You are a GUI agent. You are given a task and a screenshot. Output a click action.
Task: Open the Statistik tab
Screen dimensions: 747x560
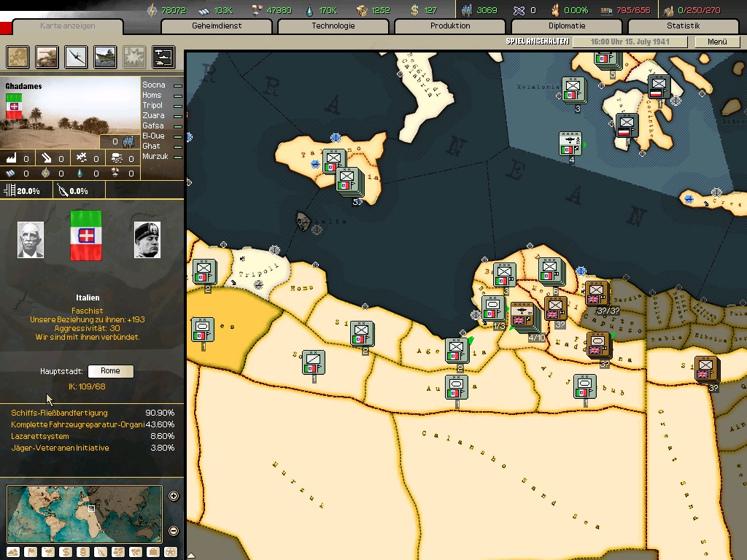[683, 26]
